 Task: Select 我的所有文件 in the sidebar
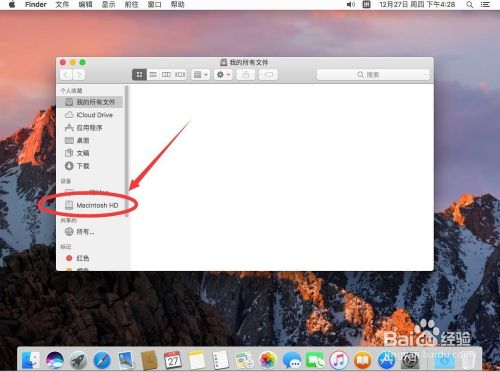coord(90,102)
